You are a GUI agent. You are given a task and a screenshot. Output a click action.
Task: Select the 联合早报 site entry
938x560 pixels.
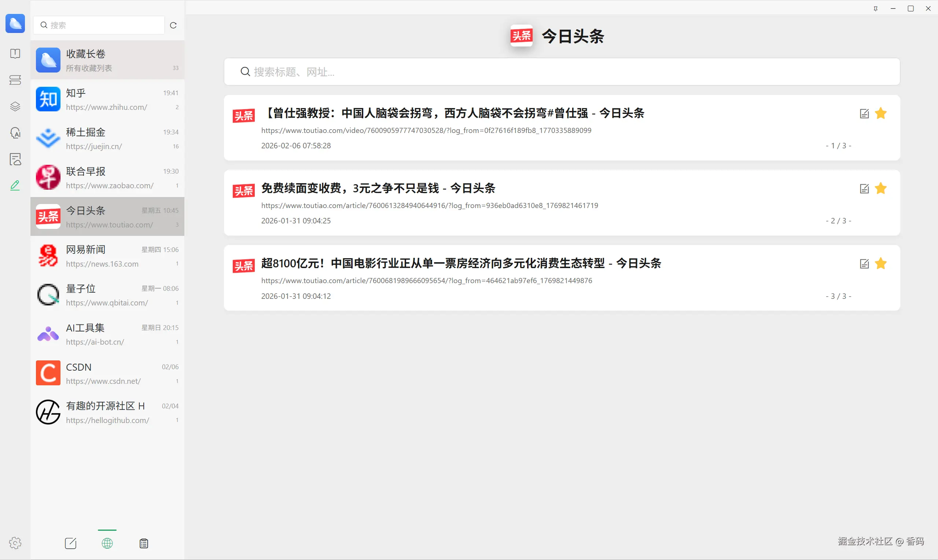107,178
